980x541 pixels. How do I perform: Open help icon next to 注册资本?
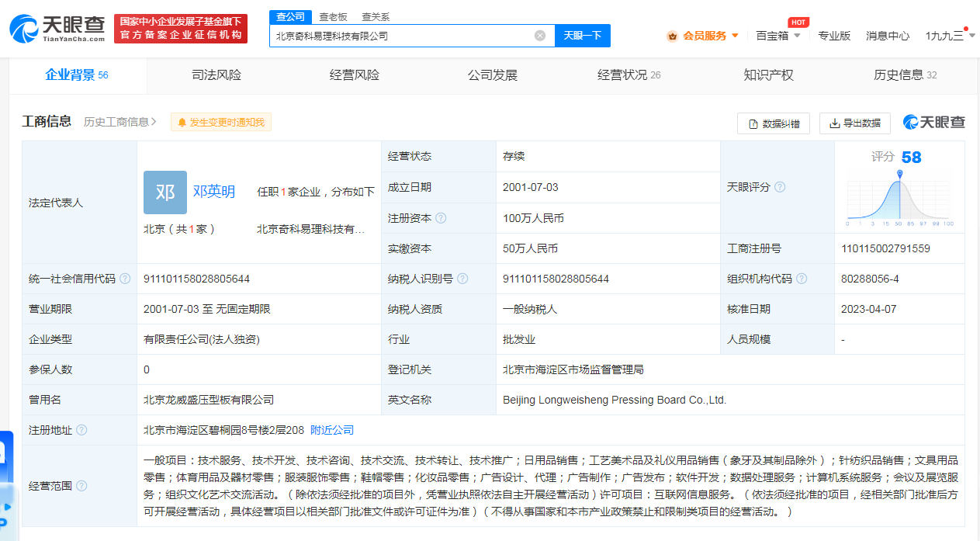click(441, 218)
